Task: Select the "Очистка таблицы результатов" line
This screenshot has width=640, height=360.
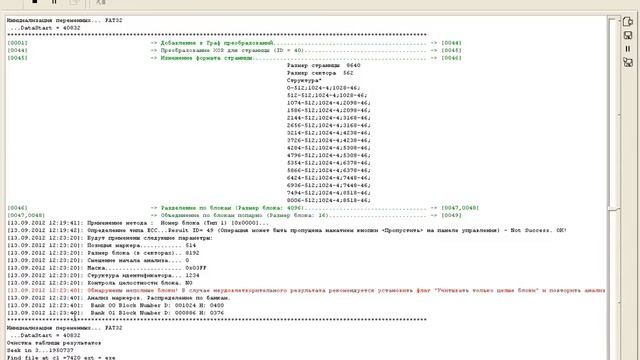Action: (54, 343)
